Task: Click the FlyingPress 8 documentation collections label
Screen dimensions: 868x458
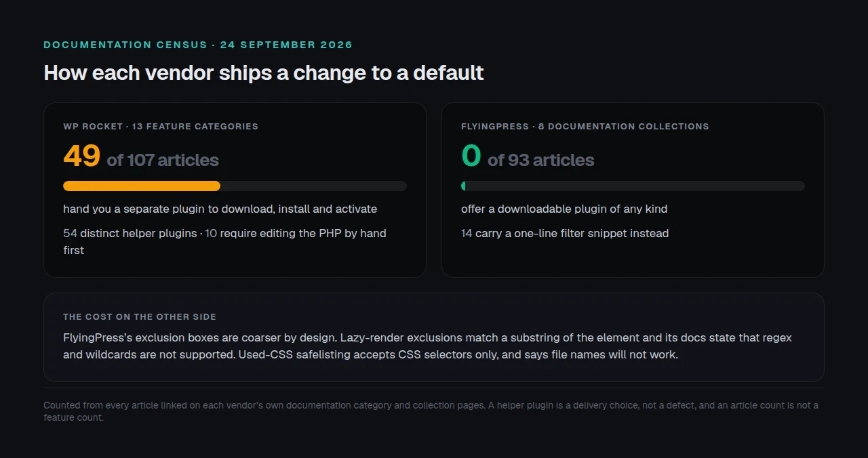Action: [585, 127]
